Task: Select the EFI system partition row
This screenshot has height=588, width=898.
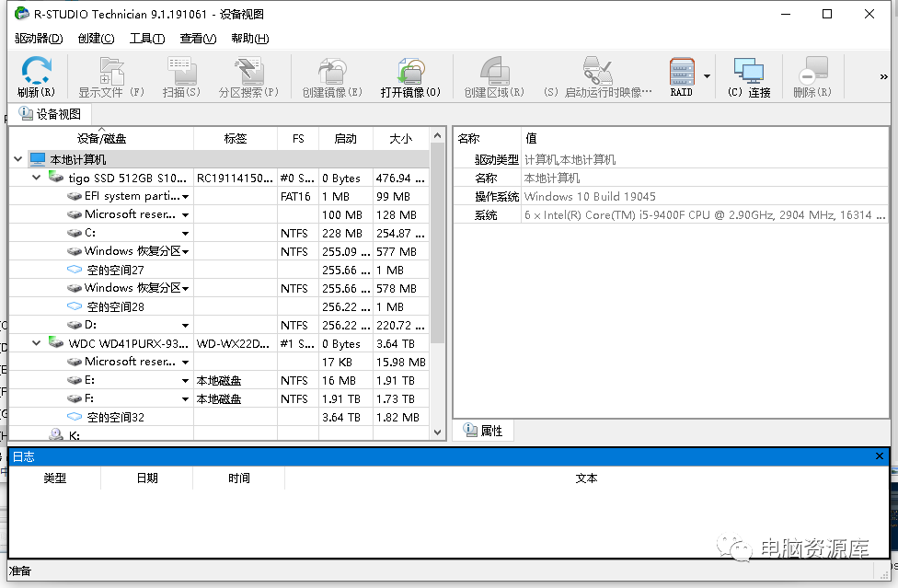Action: click(x=219, y=196)
